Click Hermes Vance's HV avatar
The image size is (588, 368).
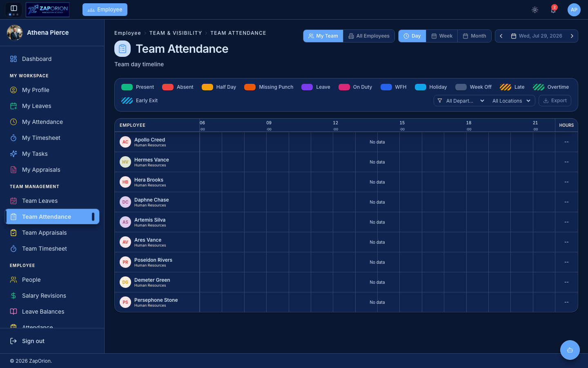point(125,162)
